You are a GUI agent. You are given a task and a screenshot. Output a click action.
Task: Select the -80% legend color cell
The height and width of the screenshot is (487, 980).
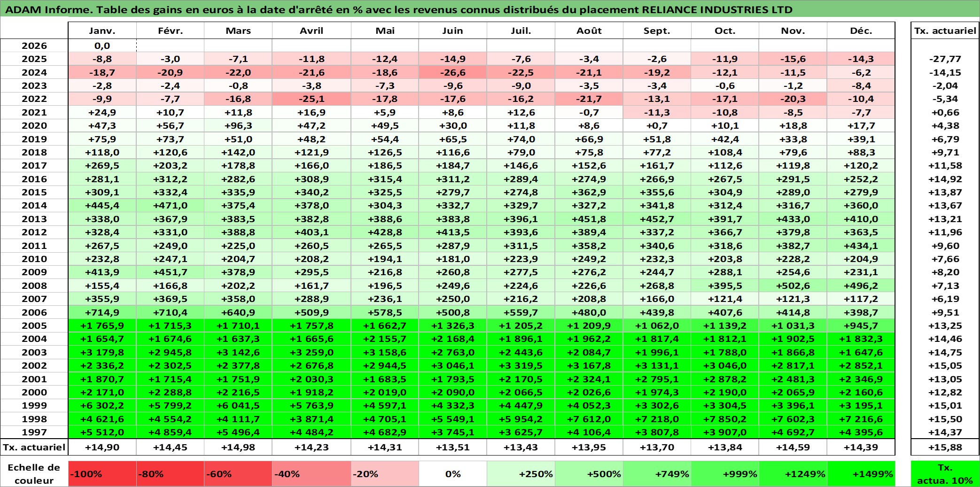(170, 474)
